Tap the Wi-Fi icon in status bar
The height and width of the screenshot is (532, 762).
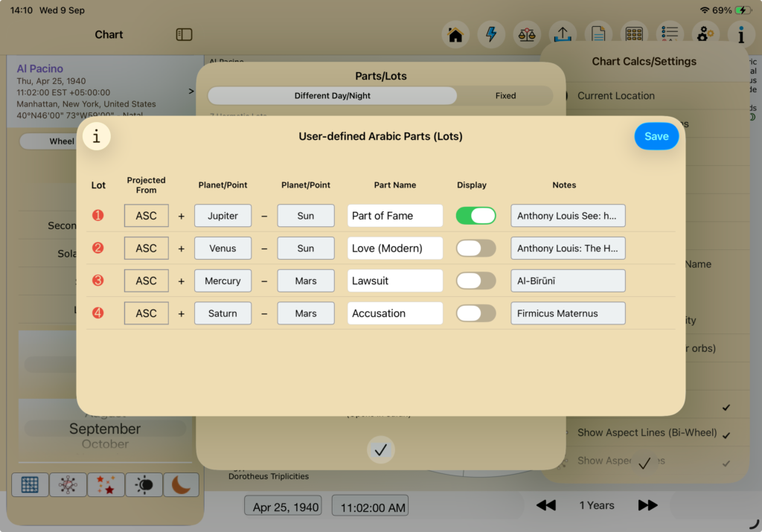click(704, 10)
